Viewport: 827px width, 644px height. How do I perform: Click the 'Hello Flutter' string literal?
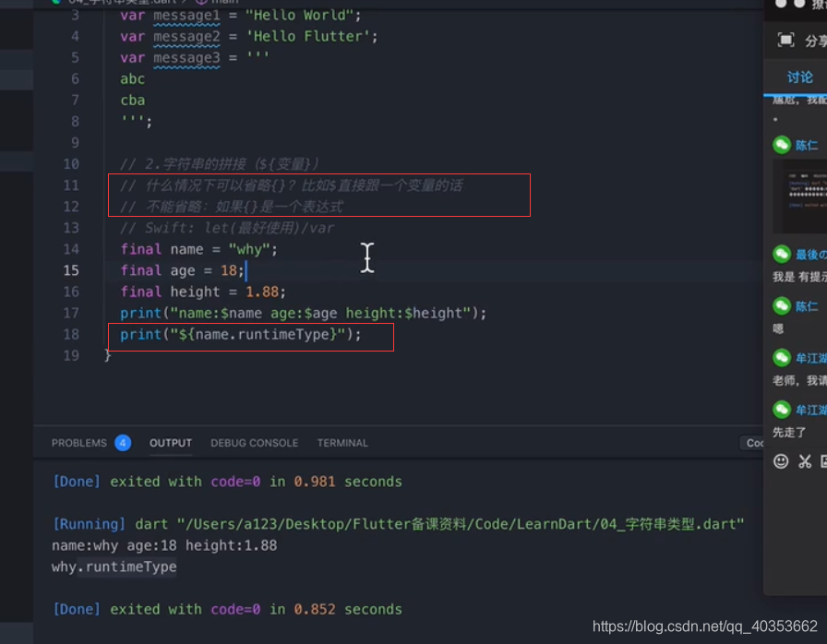click(308, 36)
